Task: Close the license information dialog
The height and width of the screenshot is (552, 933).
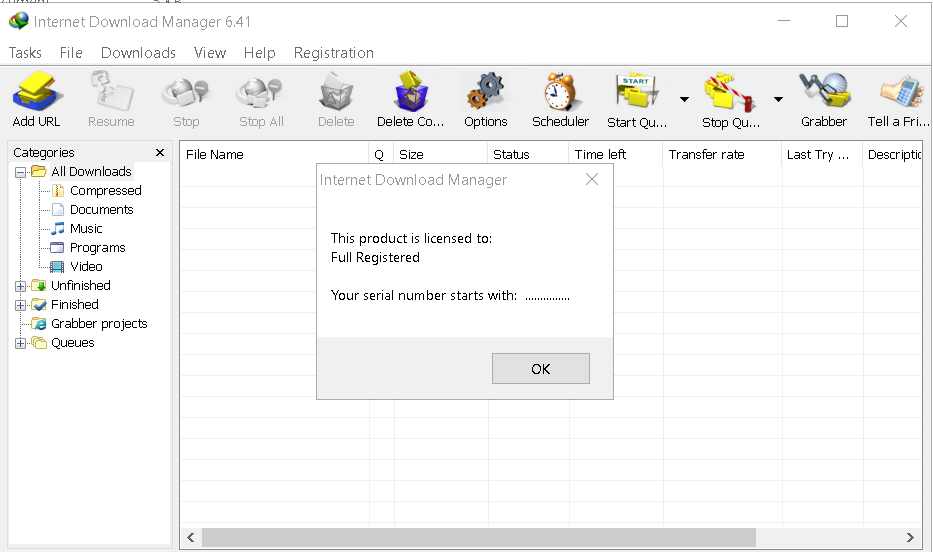Action: (x=591, y=179)
